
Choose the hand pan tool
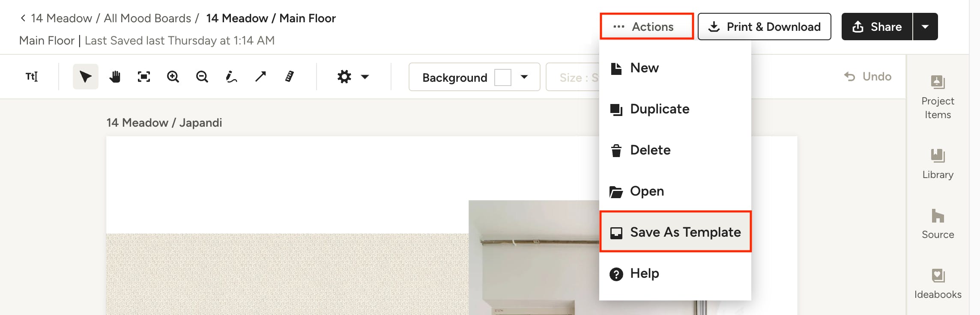(115, 77)
